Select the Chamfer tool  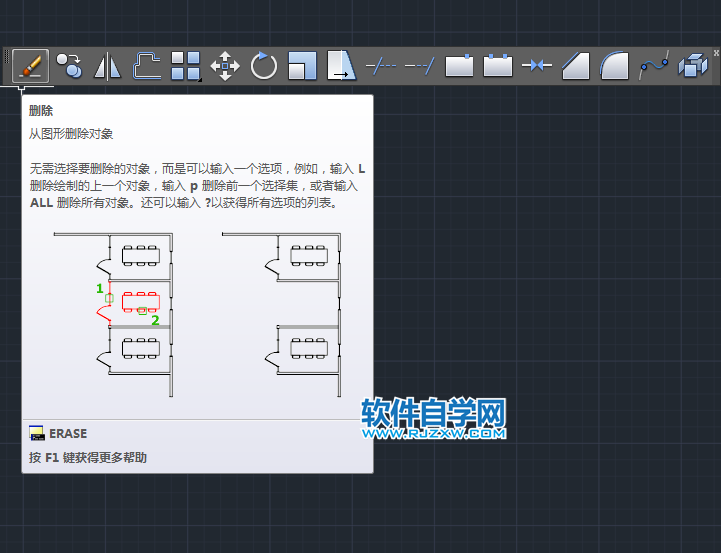(x=576, y=66)
